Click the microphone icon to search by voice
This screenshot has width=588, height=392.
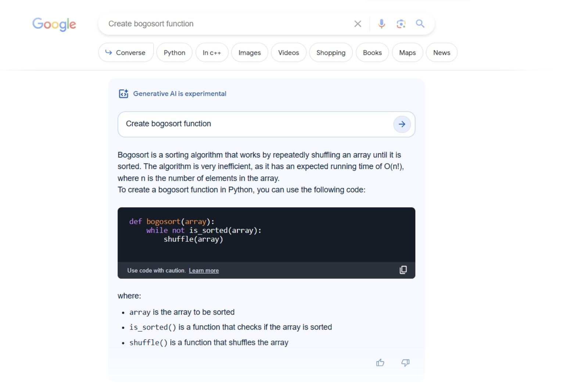(381, 24)
